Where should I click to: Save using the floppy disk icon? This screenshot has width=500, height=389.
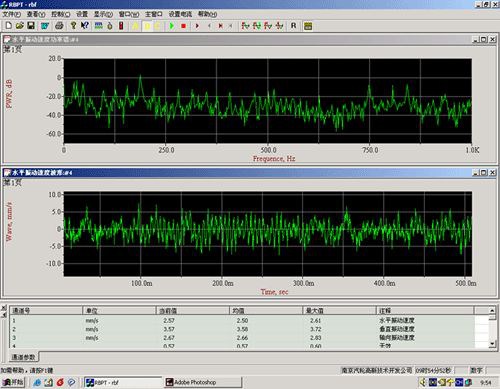[x=31, y=26]
